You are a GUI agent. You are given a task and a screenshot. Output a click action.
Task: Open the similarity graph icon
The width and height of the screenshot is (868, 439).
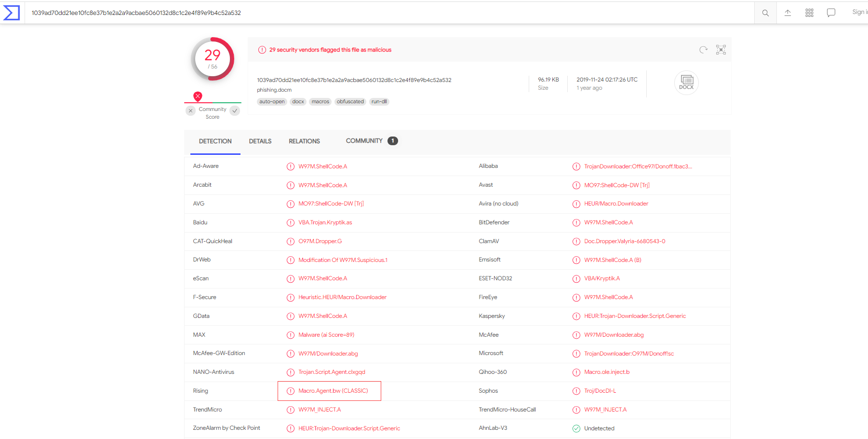[721, 50]
